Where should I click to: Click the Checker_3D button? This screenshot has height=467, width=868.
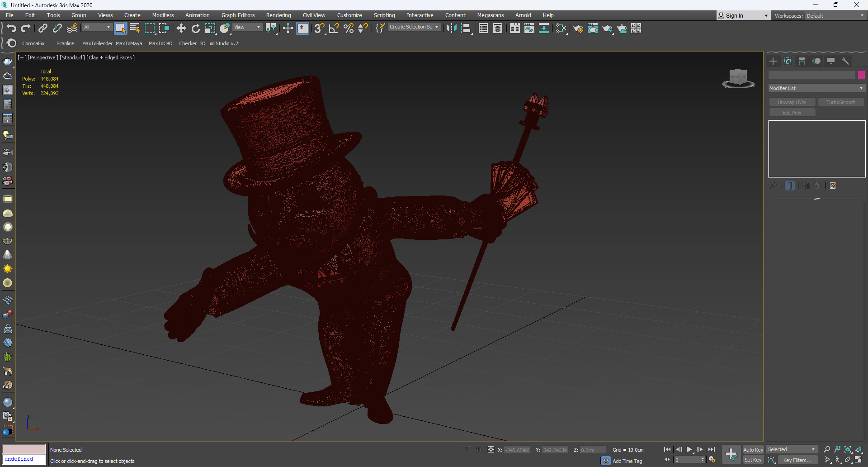192,43
